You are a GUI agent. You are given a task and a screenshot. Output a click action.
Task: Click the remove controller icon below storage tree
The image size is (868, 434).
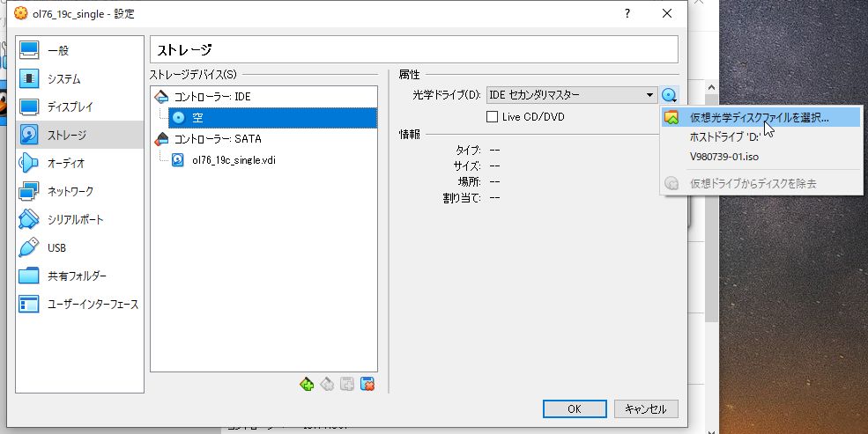(327, 384)
